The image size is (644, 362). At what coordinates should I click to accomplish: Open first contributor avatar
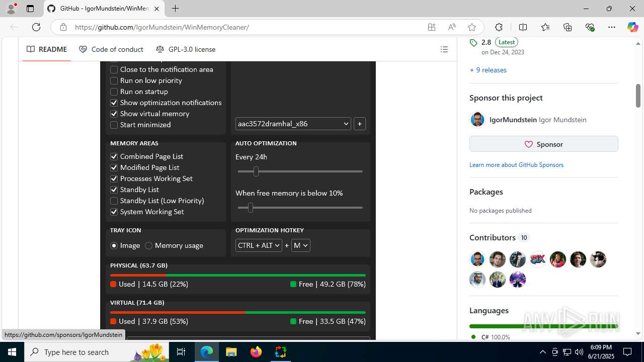[x=477, y=259]
